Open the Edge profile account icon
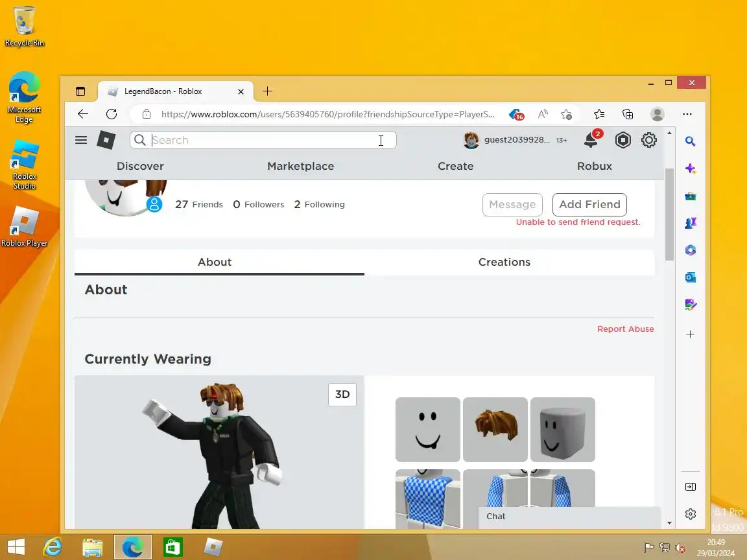Viewport: 747px width, 560px height. tap(658, 114)
